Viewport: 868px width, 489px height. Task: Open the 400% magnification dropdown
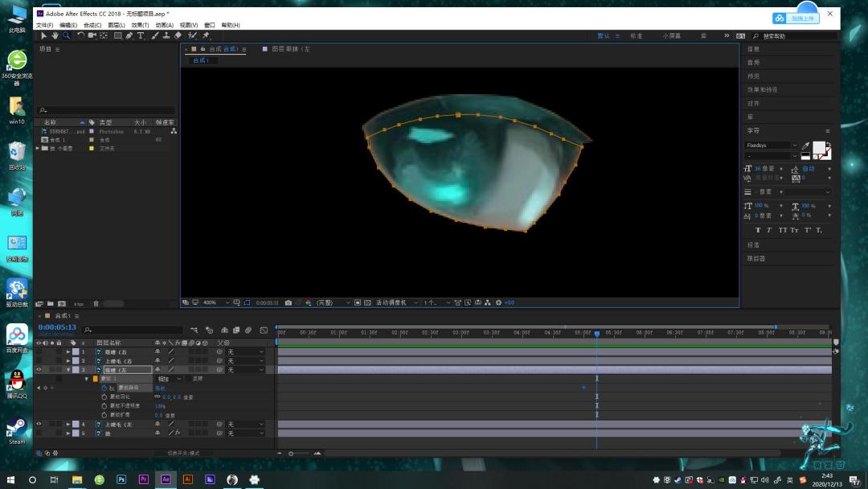[216, 303]
